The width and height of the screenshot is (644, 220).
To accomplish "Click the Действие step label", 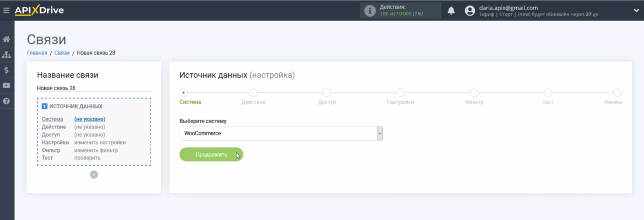I will [x=253, y=102].
